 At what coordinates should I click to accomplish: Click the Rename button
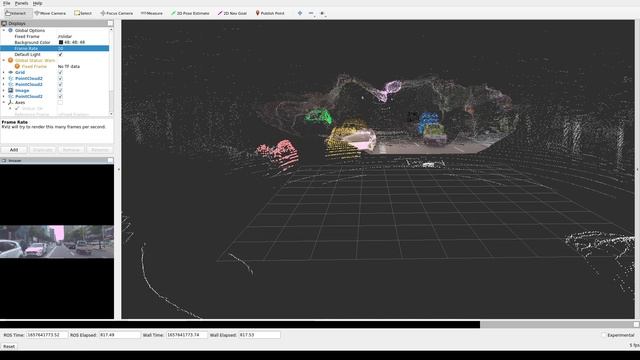(100, 150)
